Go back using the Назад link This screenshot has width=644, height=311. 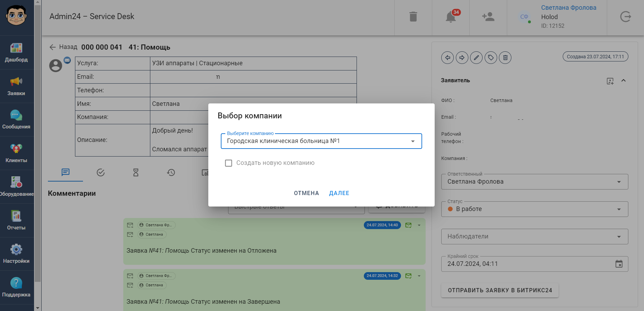click(64, 47)
